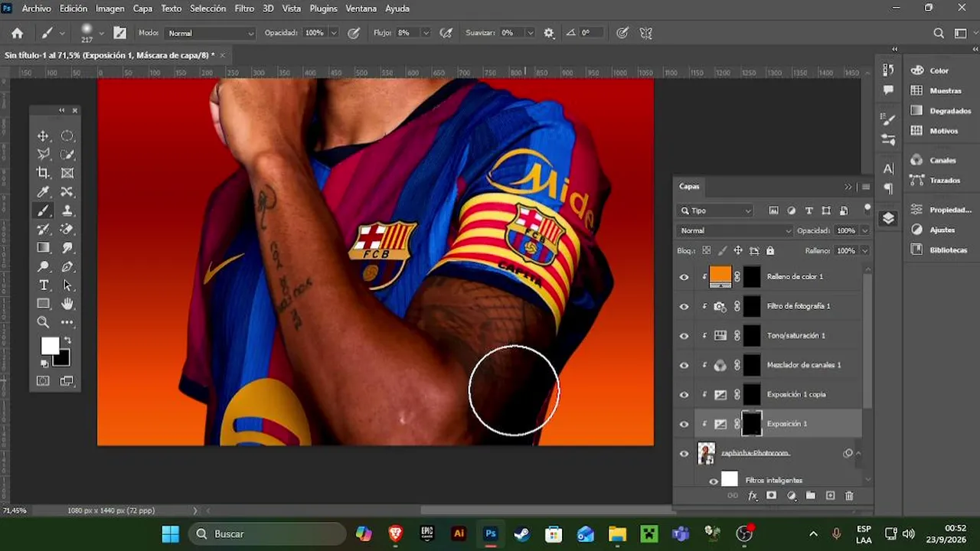Select the Hand tool
This screenshot has width=980, height=551.
[x=67, y=304]
